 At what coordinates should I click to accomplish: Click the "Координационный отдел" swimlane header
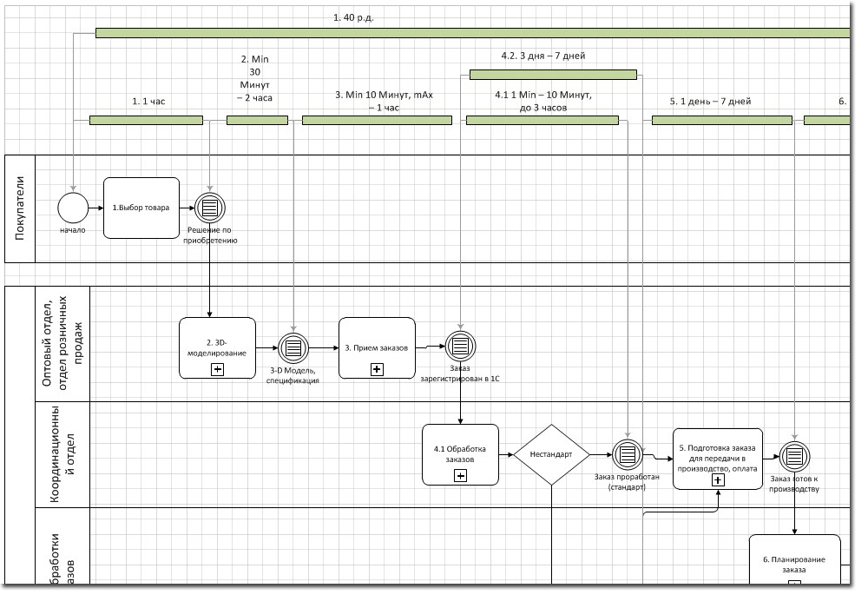coord(62,454)
